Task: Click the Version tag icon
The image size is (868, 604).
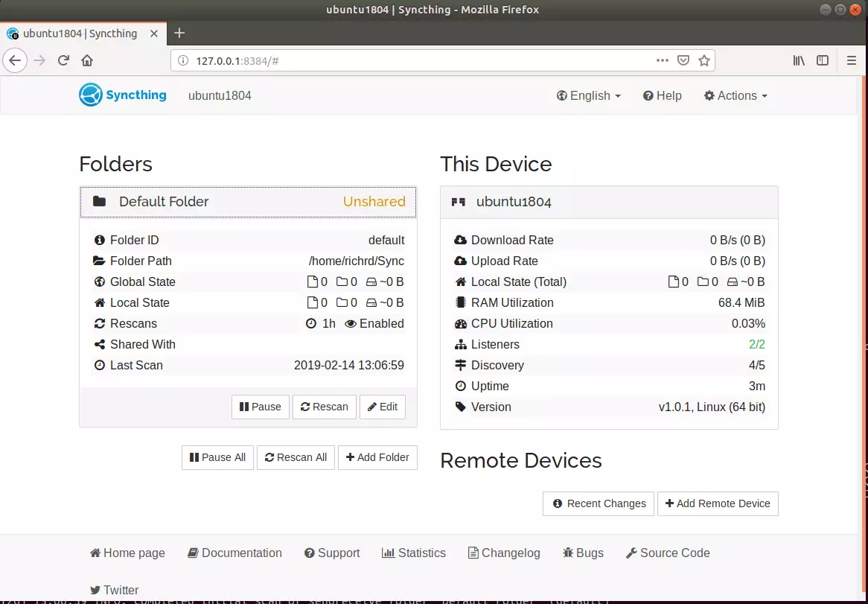Action: pos(461,407)
